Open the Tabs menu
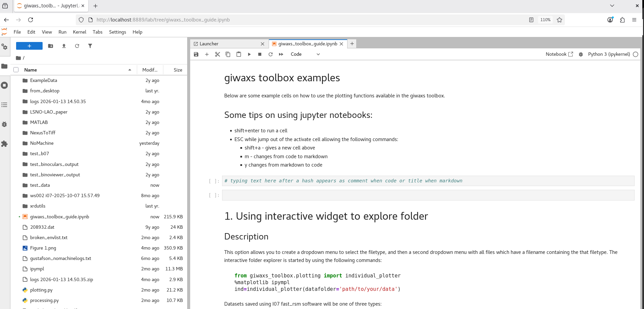644x309 pixels. point(98,32)
